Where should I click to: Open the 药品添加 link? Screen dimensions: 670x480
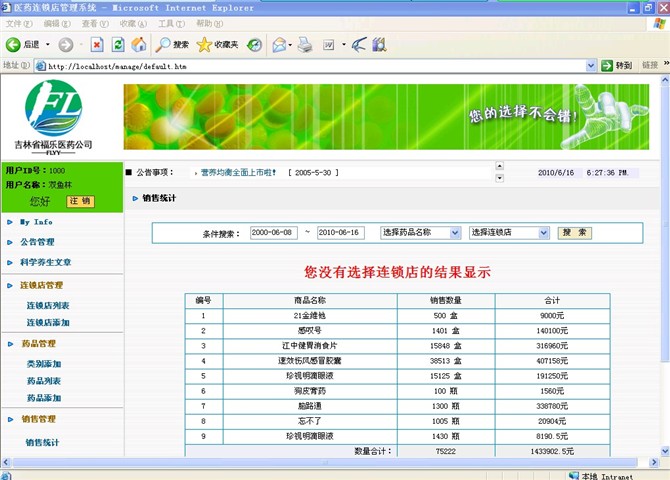coord(44,398)
